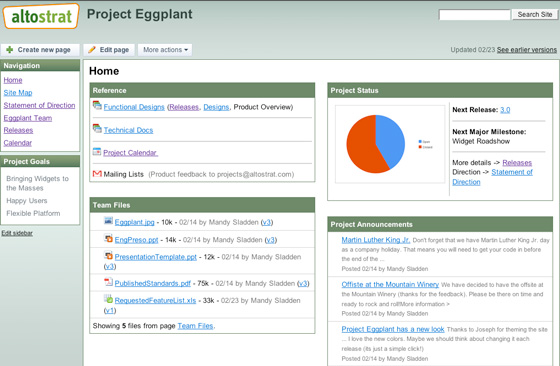This screenshot has height=366, width=560.
Task: Click the Functional Designs pages icon
Action: 97,105
